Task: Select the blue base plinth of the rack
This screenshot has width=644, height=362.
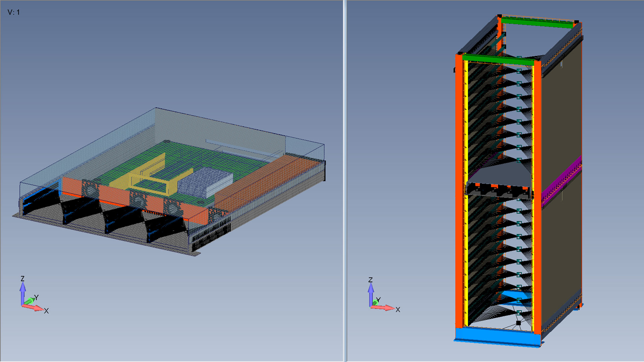Action: pos(498,337)
